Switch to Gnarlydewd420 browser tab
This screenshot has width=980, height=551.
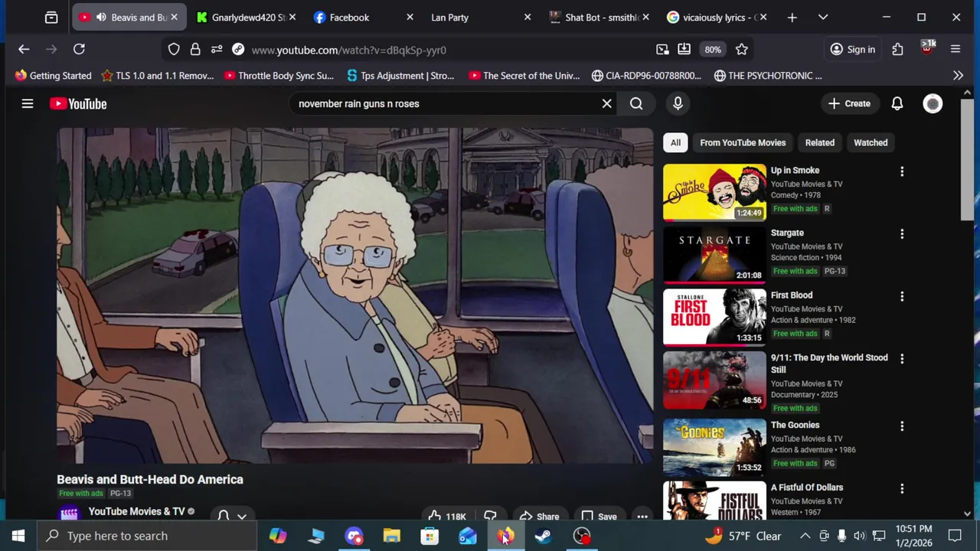pos(247,17)
